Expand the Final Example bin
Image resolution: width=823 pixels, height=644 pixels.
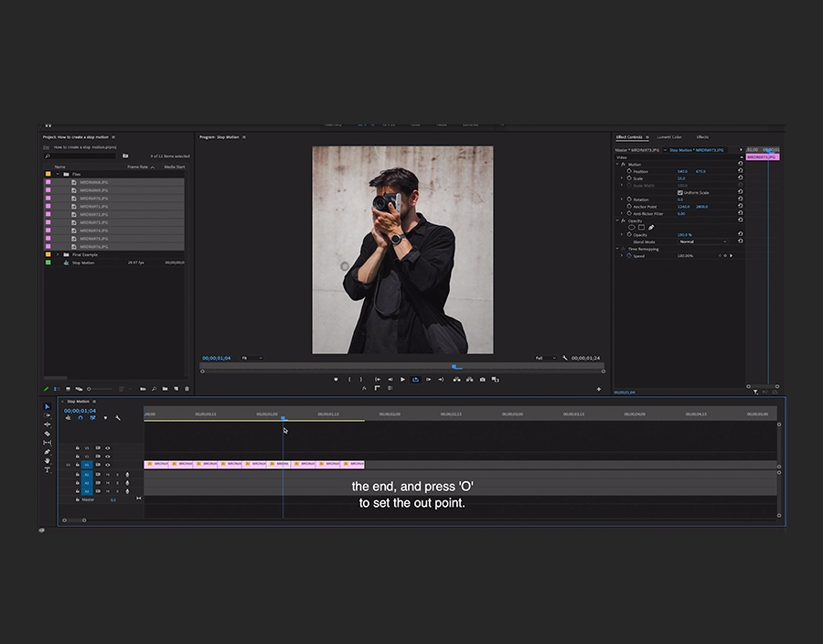(58, 254)
